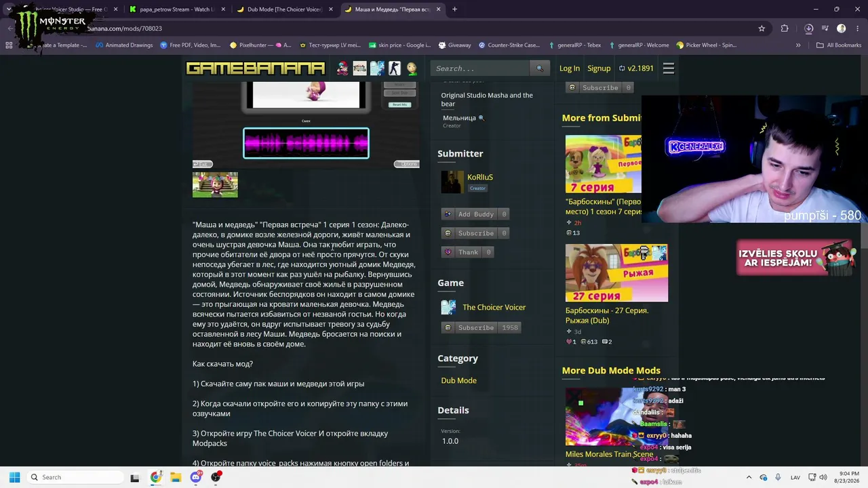This screenshot has width=868, height=488.
Task: Open Windows Start menu
Action: click(14, 477)
